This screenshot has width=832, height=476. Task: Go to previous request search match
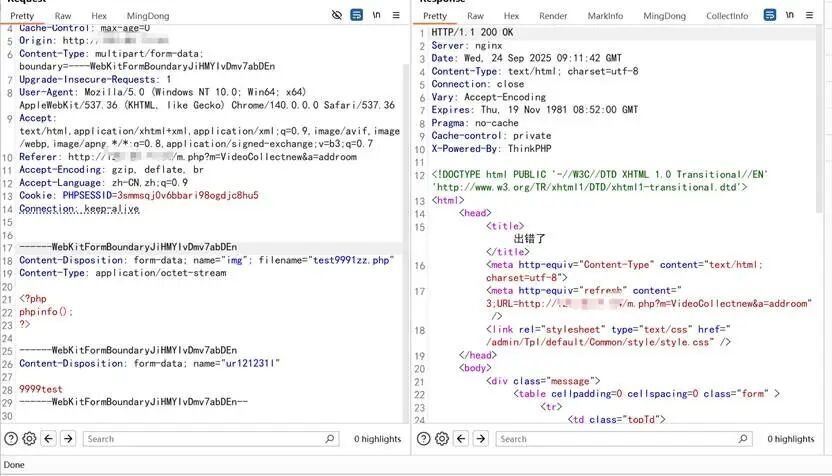click(49, 439)
